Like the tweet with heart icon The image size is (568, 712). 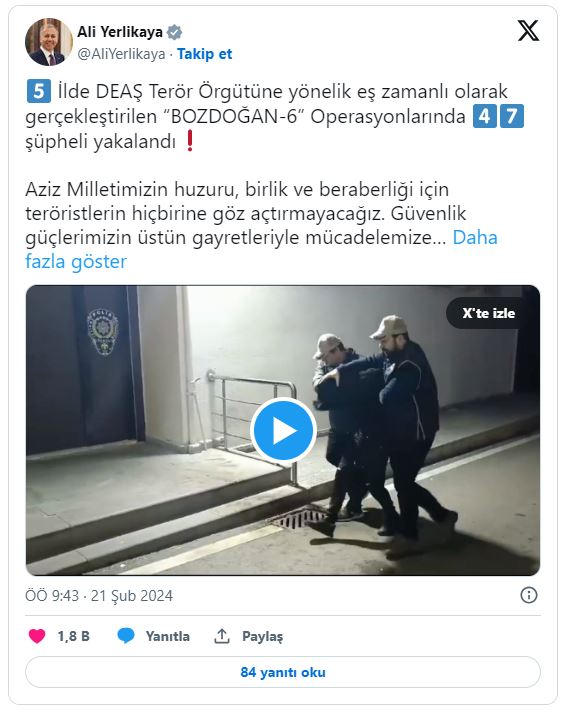[x=37, y=636]
